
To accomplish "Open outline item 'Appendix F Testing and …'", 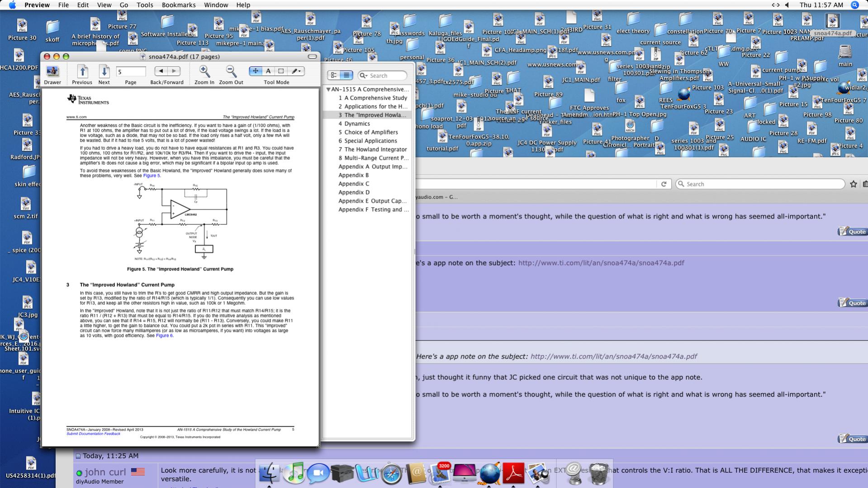I will point(374,209).
